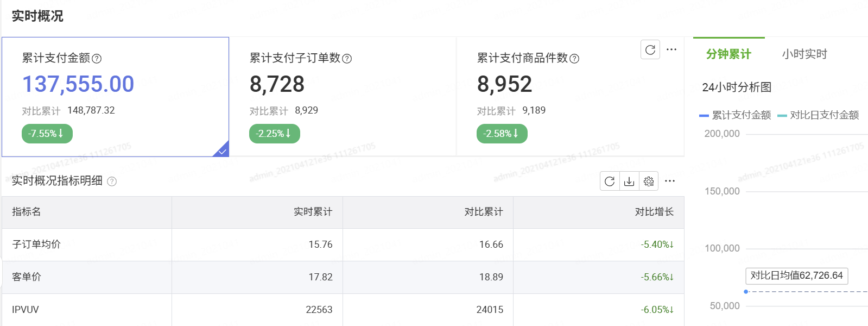Click -6.05% growth value

point(657,310)
